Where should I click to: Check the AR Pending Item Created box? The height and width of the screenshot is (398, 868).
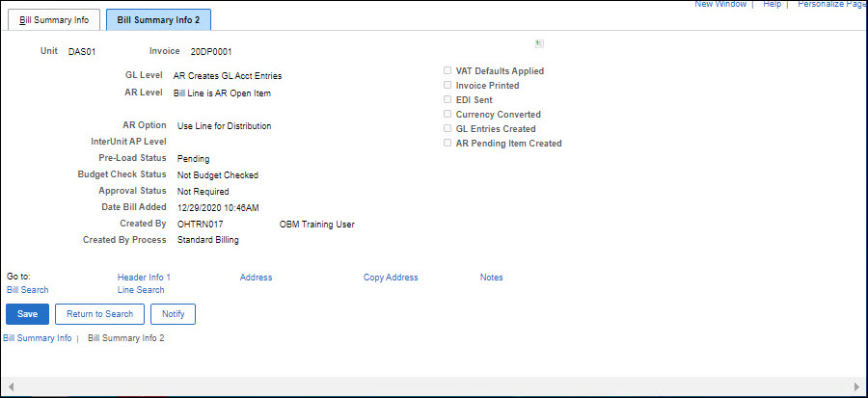(x=447, y=143)
